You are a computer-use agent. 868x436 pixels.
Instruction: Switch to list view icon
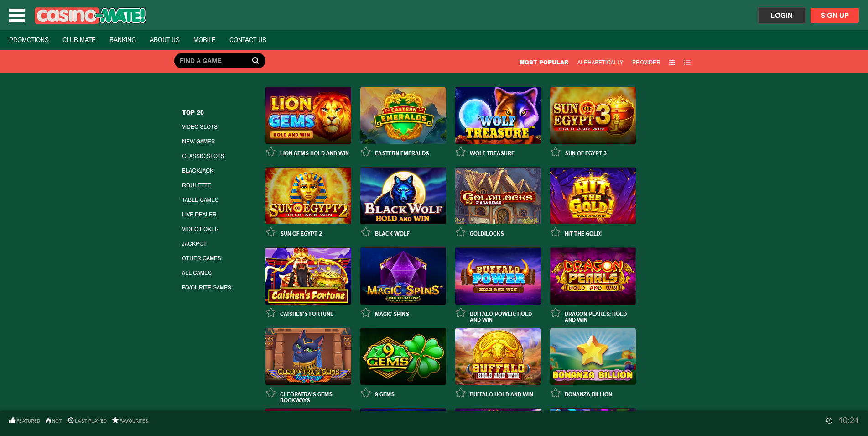(687, 63)
